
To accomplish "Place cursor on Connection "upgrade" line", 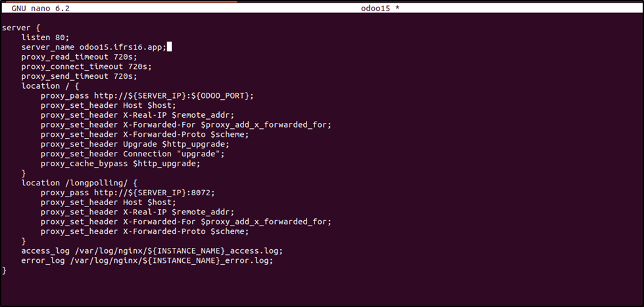I will (132, 154).
